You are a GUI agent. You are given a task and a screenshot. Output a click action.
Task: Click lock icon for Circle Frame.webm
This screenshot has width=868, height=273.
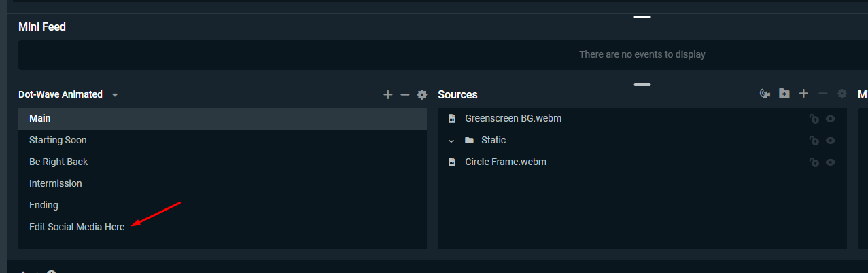pos(814,162)
